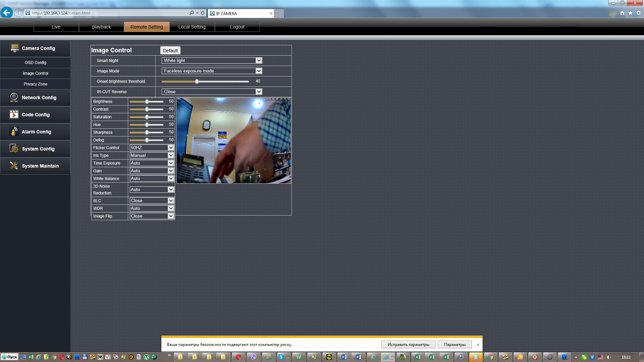Click the System Config gear icon
Image resolution: width=644 pixels, height=362 pixels.
click(14, 148)
